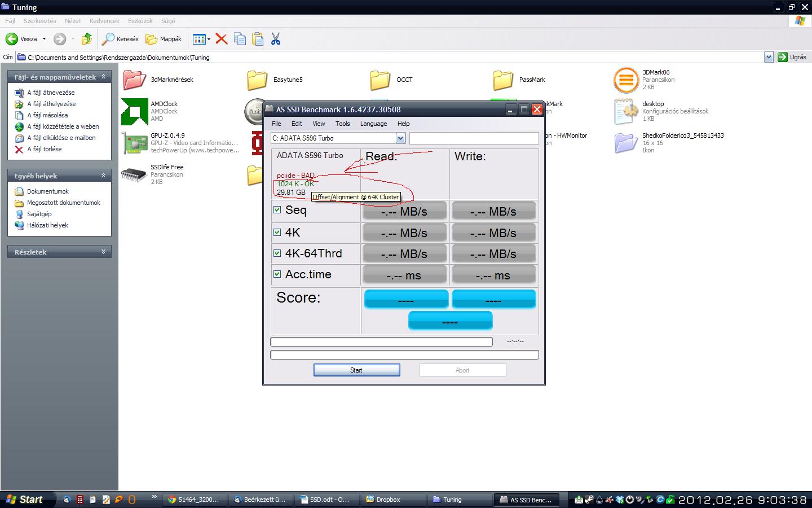The height and width of the screenshot is (508, 812).
Task: Select the ShedkoFolderico3 icon file
Action: click(626, 143)
